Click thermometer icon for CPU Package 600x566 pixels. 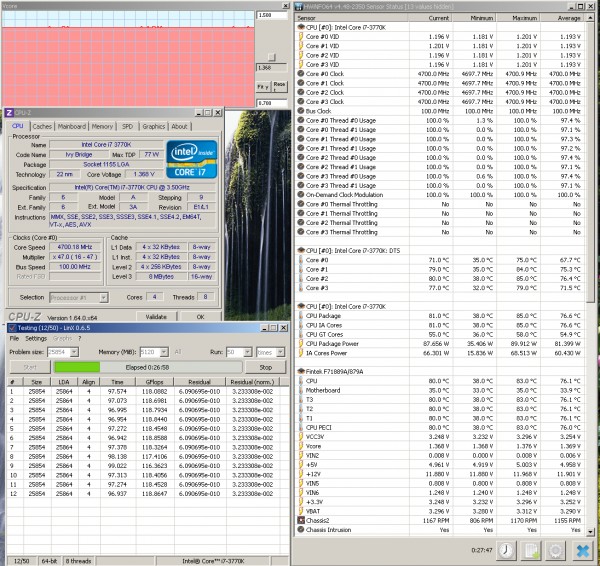(301, 316)
